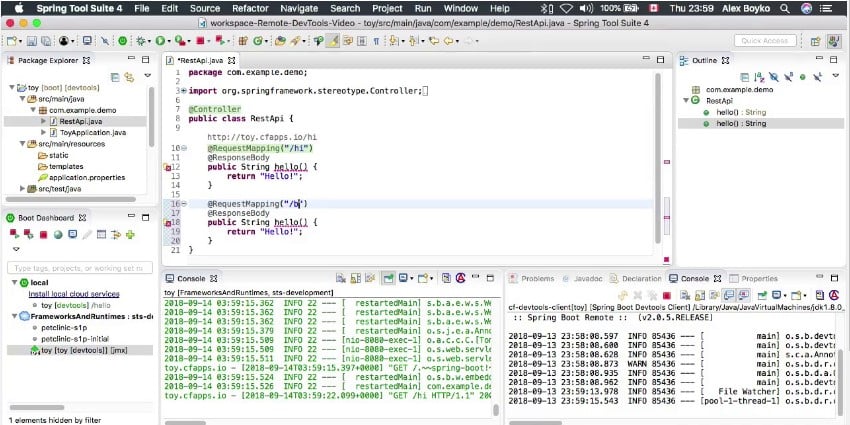Click the debug-restart icon in Boot Dashboard
Image resolution: width=850 pixels, height=425 pixels.
point(29,235)
